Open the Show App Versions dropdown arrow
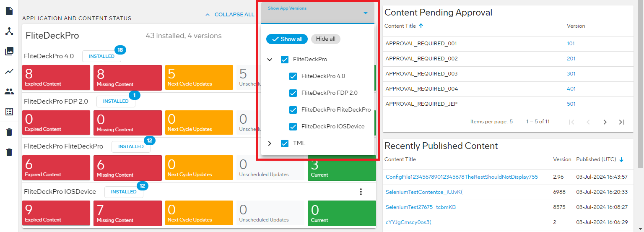 coord(366,13)
